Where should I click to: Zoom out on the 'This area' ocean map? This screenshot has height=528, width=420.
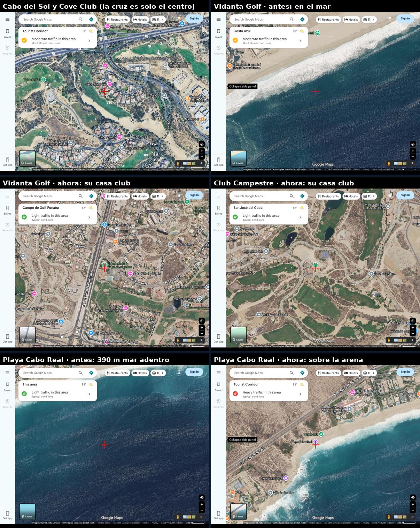point(202,510)
